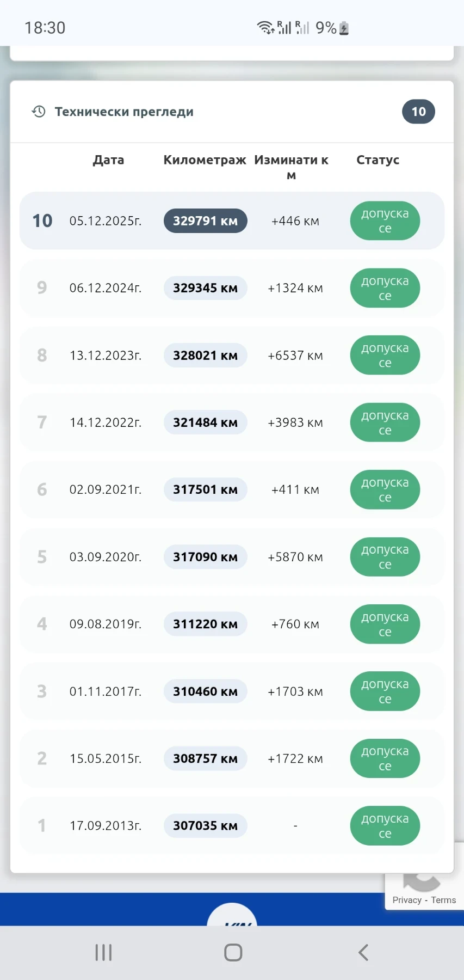Tap the history clock icon beside Технически прегледи

click(x=38, y=112)
